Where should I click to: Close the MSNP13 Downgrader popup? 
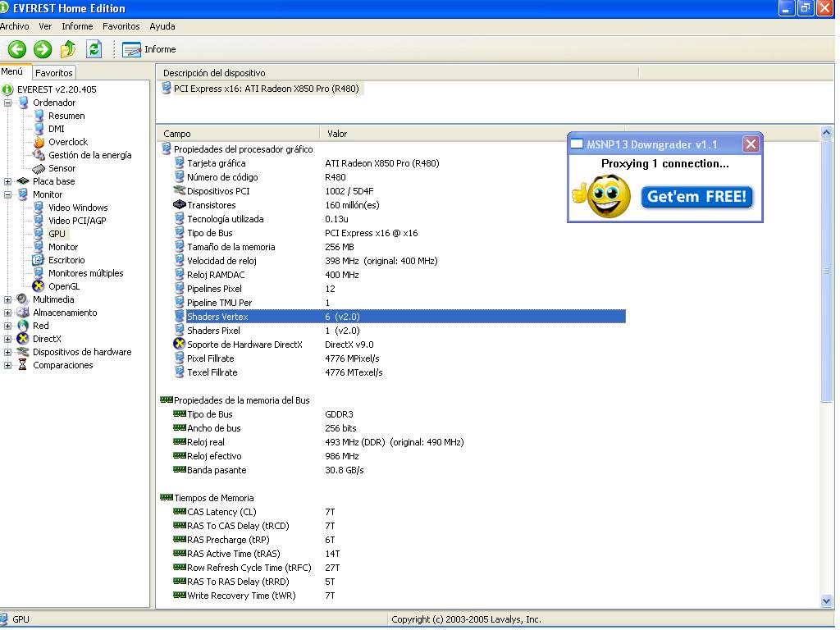tap(751, 144)
